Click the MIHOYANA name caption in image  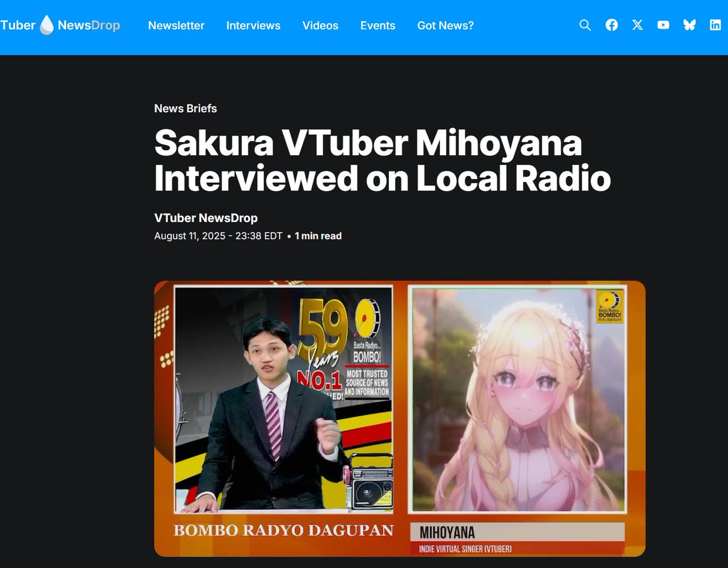click(x=447, y=533)
